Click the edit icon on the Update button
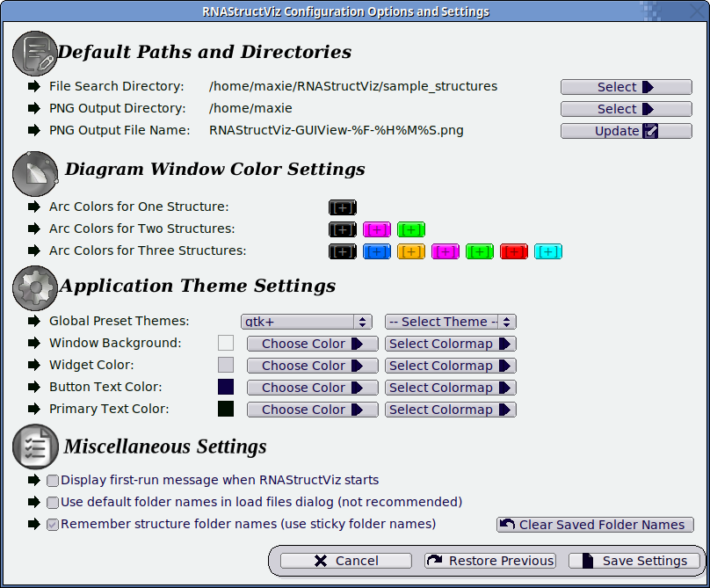 [x=650, y=131]
